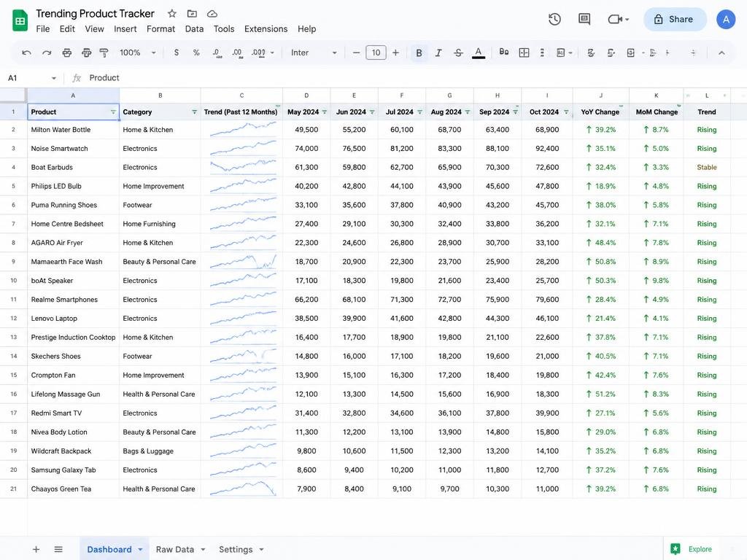Click the Explore button

pyautogui.click(x=692, y=550)
